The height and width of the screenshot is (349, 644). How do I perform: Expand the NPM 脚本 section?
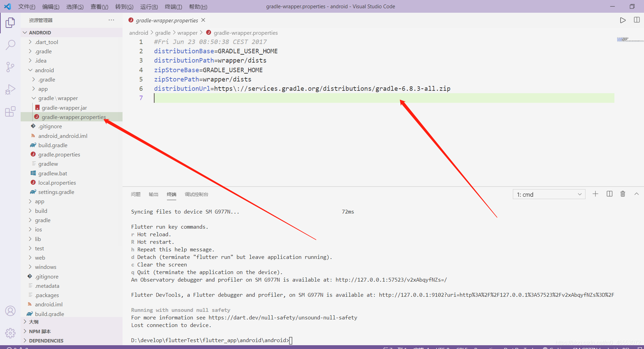pyautogui.click(x=72, y=331)
